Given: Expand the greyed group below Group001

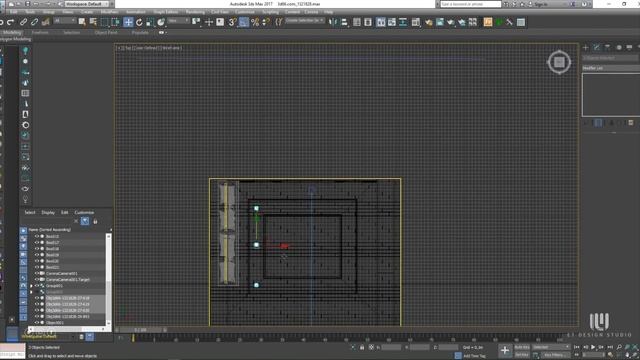Looking at the screenshot, I should [x=31, y=292].
